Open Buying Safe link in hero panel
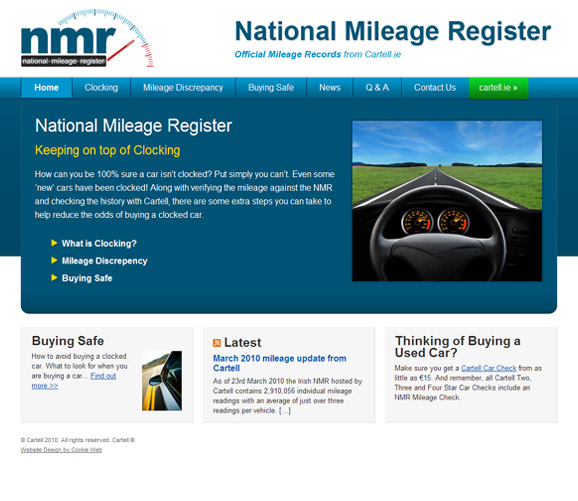Screen dimensions: 578x501 [x=87, y=278]
